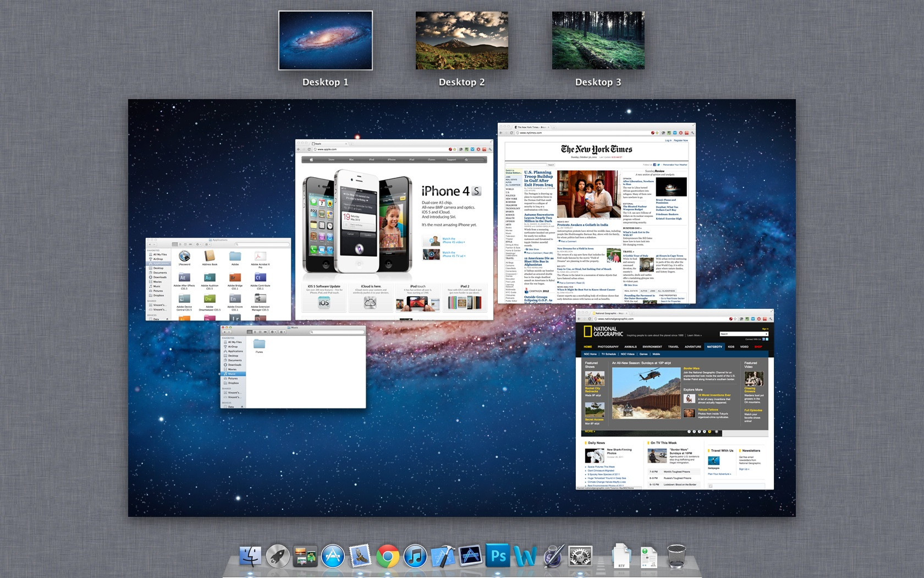The height and width of the screenshot is (578, 924).
Task: Bookmark star in New York Times window
Action: [x=657, y=133]
